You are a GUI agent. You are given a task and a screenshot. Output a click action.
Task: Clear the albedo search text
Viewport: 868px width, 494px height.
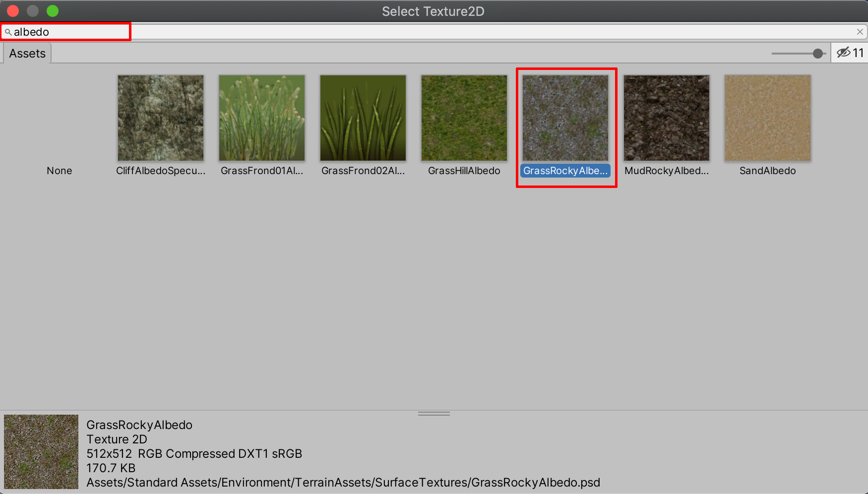coord(860,32)
